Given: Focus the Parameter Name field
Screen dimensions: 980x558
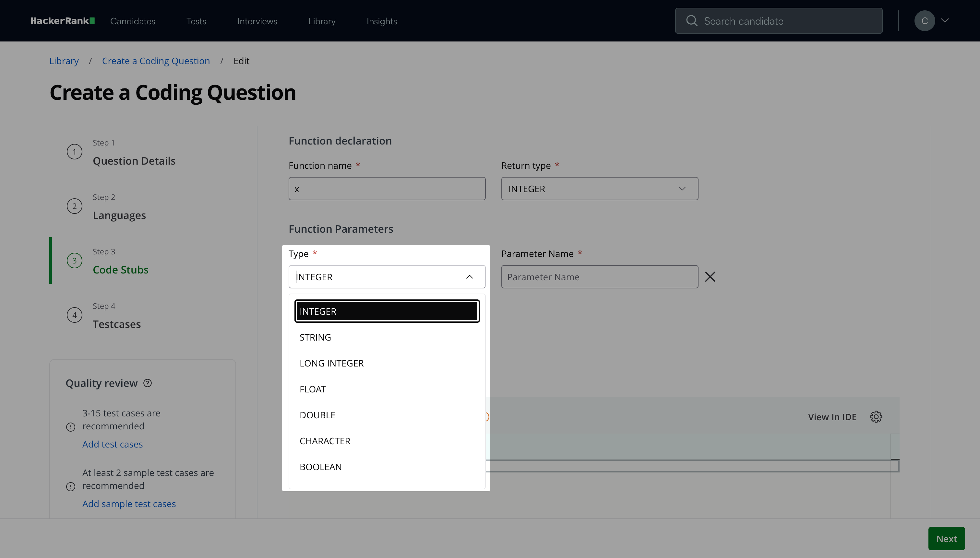Looking at the screenshot, I should 599,277.
